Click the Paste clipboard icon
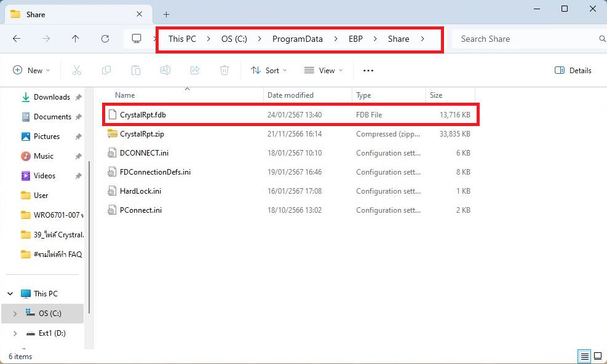Image resolution: width=607 pixels, height=364 pixels. [x=136, y=71]
